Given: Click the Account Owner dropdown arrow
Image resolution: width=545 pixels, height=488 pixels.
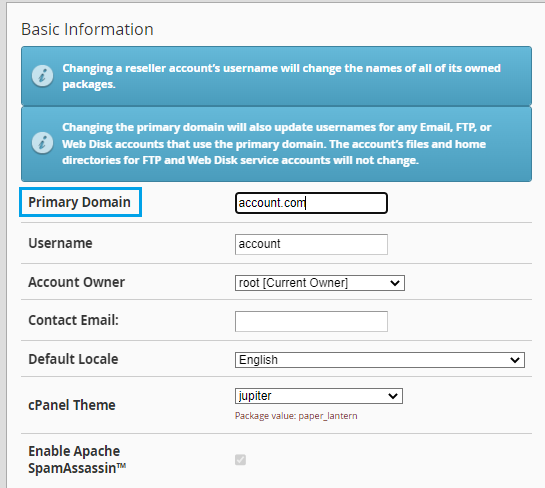Looking at the screenshot, I should click(395, 283).
